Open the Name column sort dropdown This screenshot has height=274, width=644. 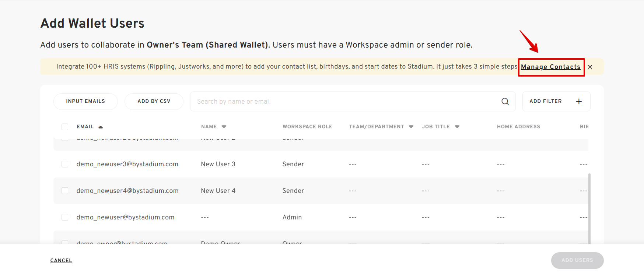click(224, 127)
